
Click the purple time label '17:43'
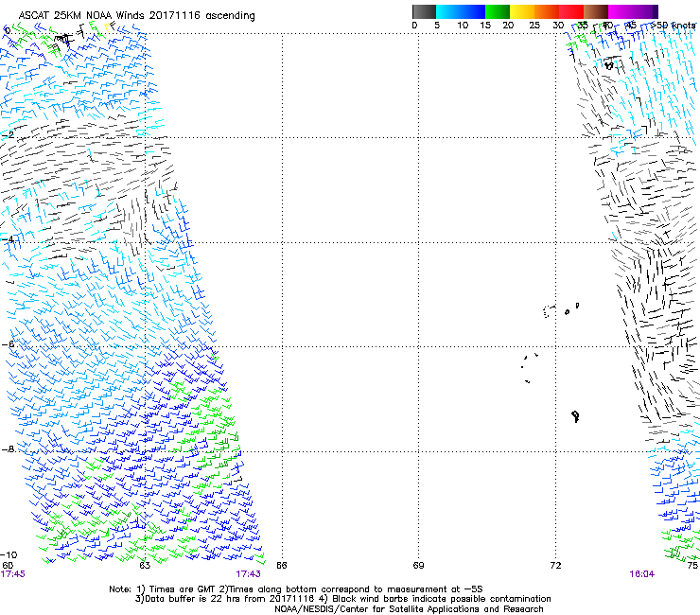pos(248,574)
